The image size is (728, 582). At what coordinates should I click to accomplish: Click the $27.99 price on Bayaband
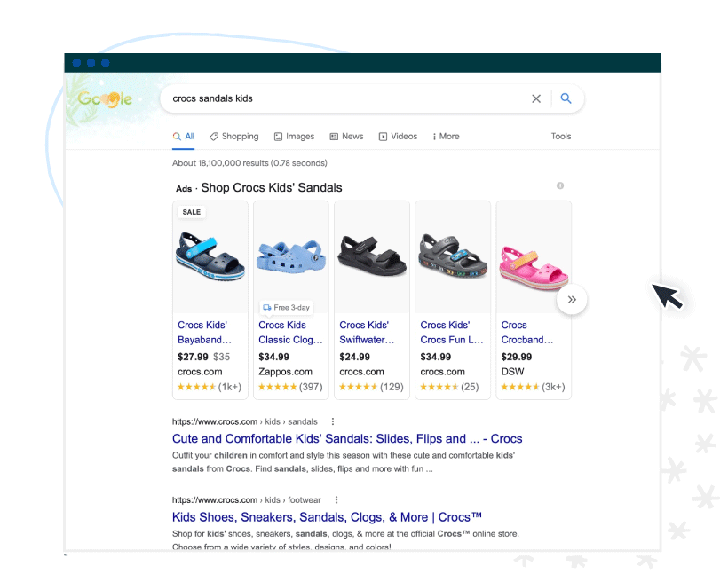(x=193, y=357)
